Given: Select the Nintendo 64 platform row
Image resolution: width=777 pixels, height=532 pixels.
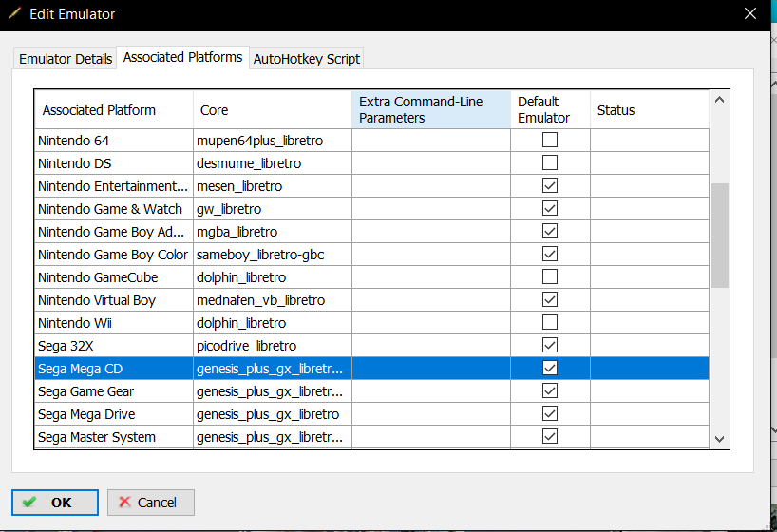Looking at the screenshot, I should (x=371, y=141).
